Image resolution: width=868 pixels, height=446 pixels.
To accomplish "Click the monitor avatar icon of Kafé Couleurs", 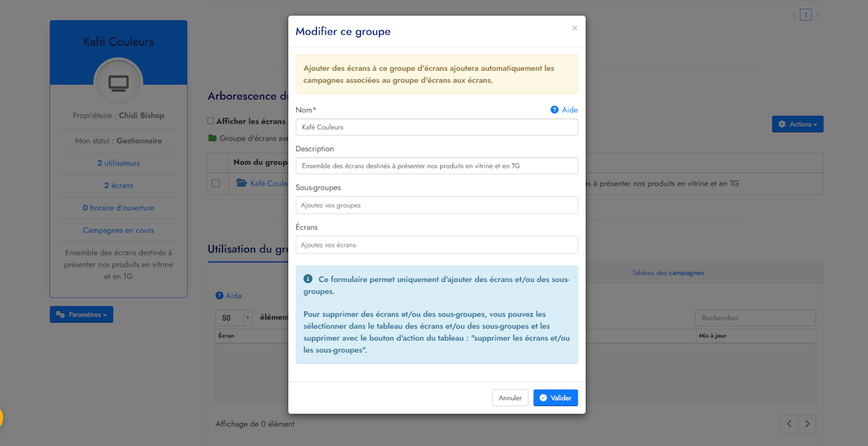I will 119,83.
